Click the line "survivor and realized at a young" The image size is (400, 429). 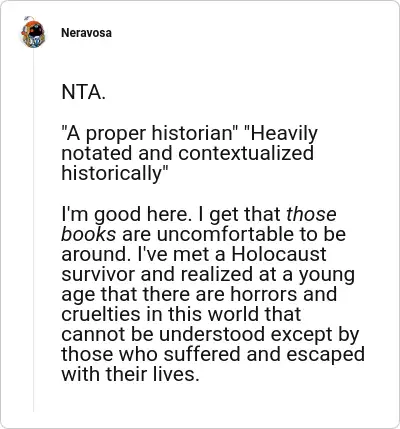(208, 275)
